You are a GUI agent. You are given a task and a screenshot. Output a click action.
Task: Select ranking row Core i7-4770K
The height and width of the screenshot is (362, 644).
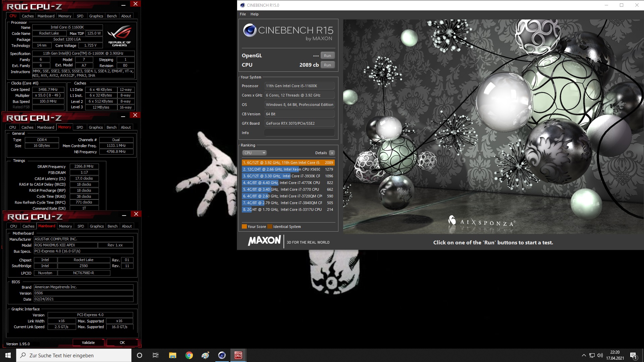coord(288,183)
